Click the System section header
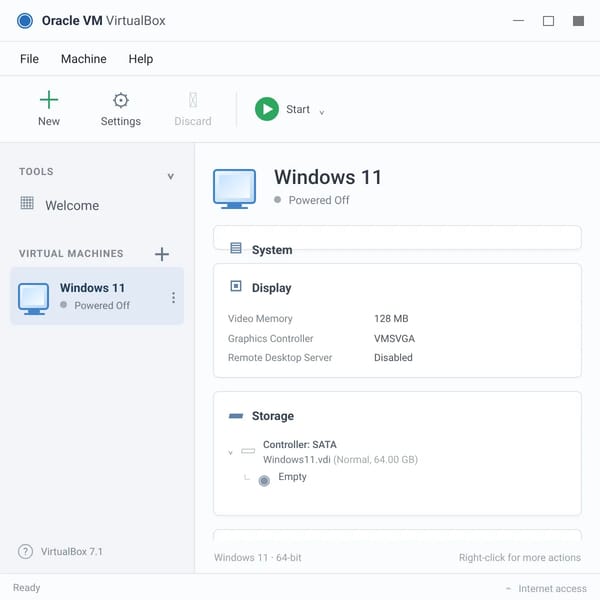This screenshot has height=600, width=600. tap(272, 250)
